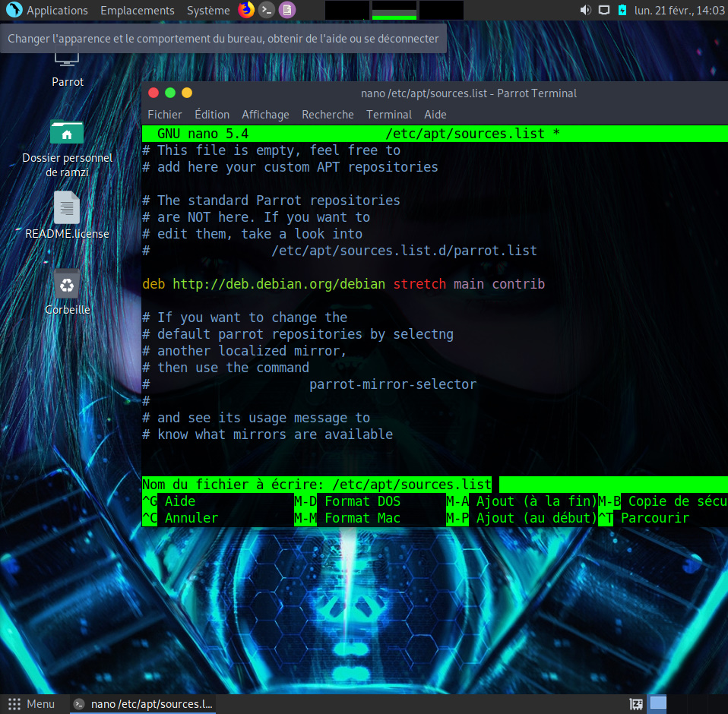Click the volume speaker icon
728x714 pixels.
585,10
